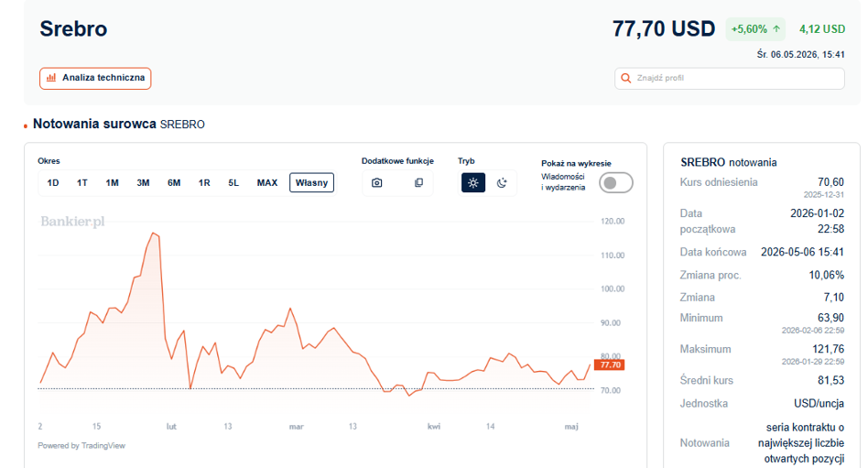The width and height of the screenshot is (868, 468).
Task: Click the 4,12 USD change value
Action: (x=822, y=28)
